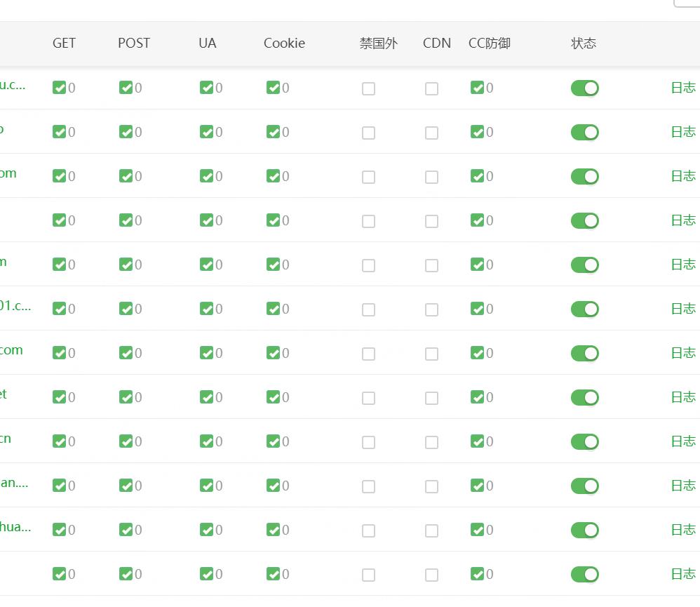Uncheck UA filter in the '01.c...' row
The height and width of the screenshot is (607, 700).
pos(206,309)
